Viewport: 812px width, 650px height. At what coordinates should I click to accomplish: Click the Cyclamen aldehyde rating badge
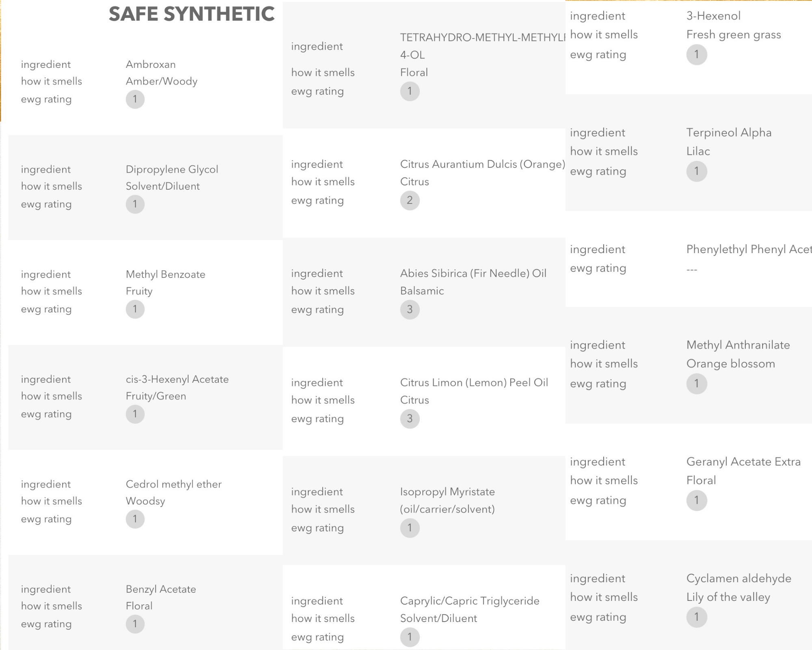(x=697, y=617)
